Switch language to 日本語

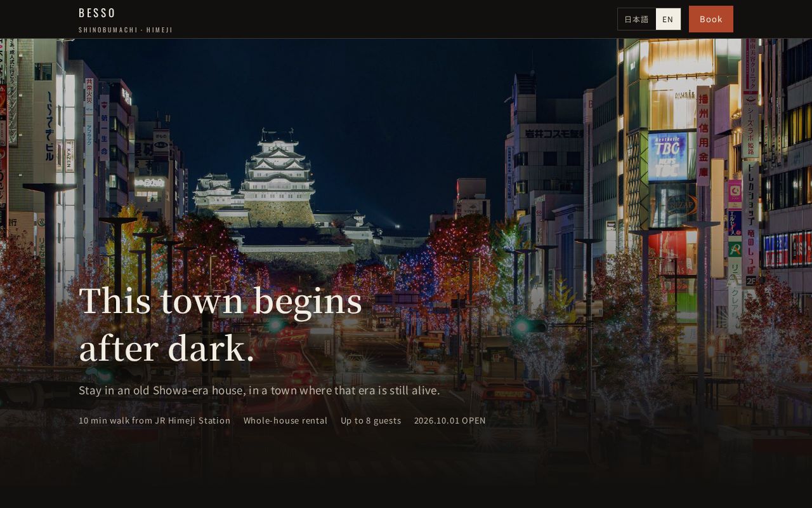636,19
